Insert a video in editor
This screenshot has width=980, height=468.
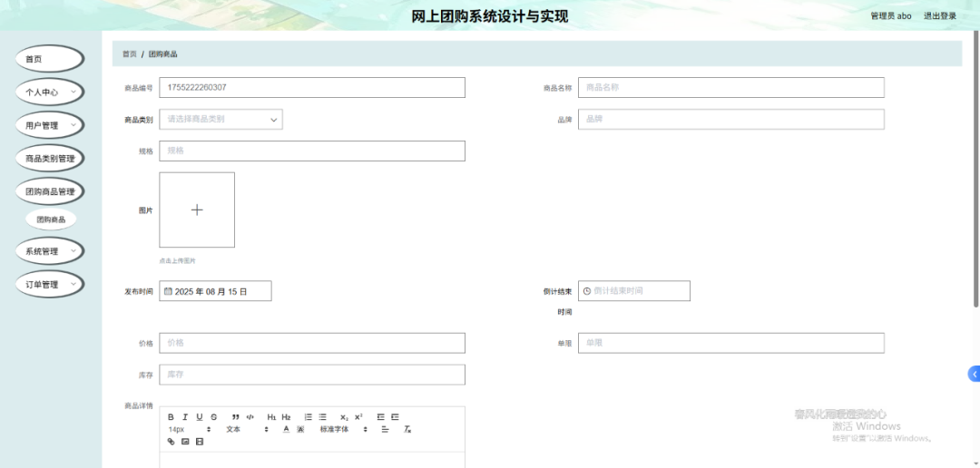200,442
